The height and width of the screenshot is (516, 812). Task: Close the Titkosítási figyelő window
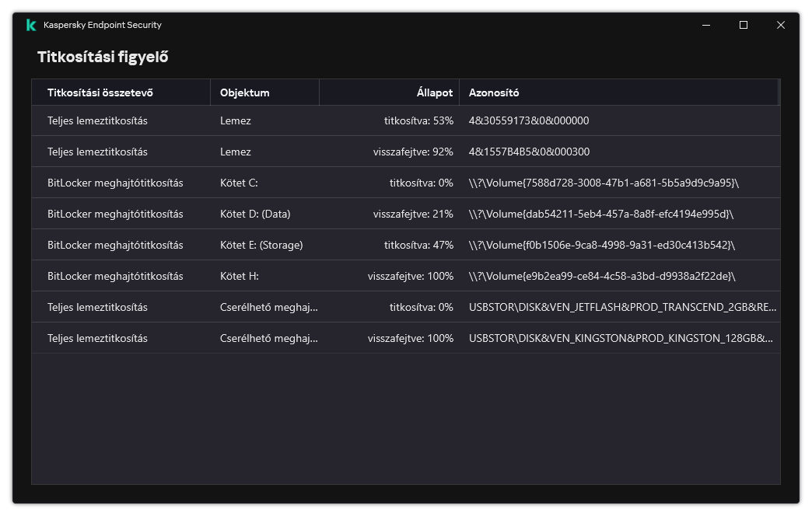[x=781, y=25]
